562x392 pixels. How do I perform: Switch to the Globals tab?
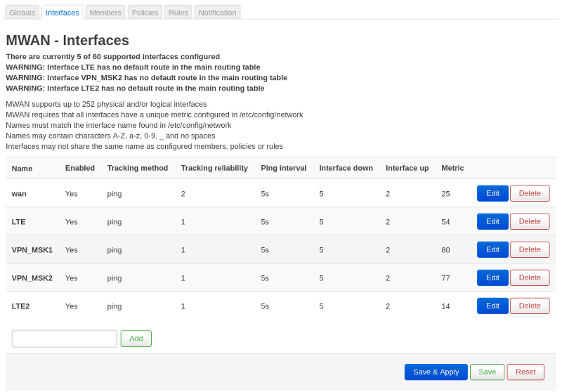click(x=22, y=13)
